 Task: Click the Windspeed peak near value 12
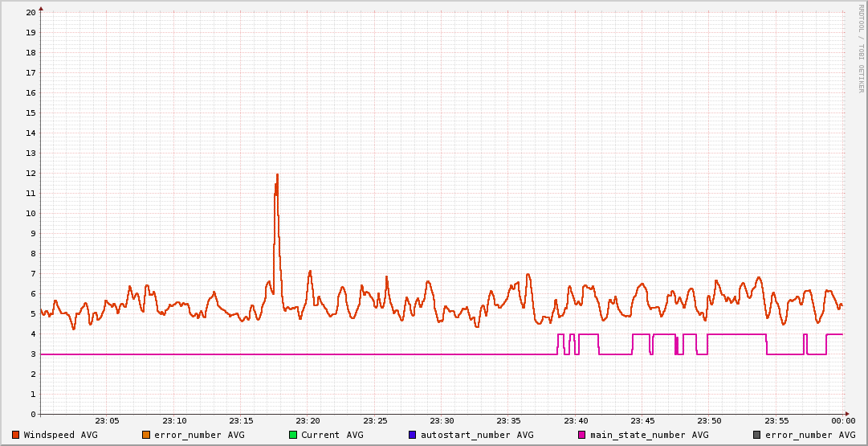click(277, 174)
